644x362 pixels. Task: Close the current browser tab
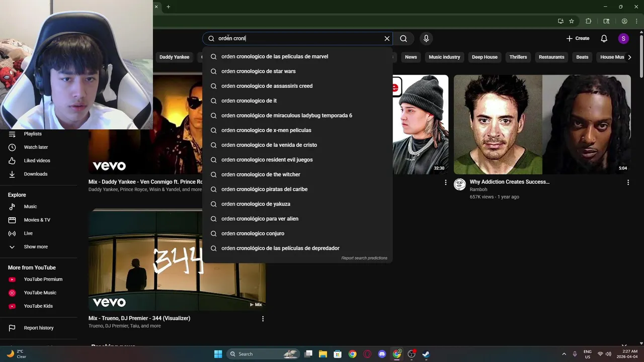156,7
